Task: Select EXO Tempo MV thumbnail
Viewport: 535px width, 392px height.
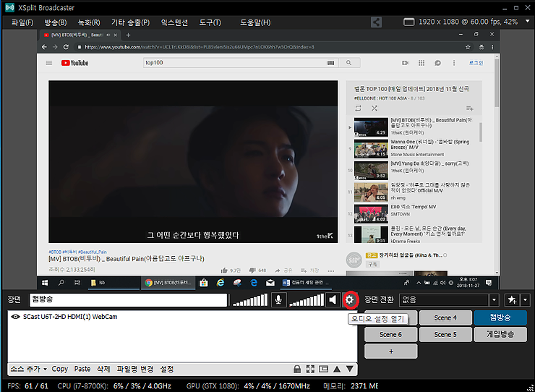Action: (371, 213)
